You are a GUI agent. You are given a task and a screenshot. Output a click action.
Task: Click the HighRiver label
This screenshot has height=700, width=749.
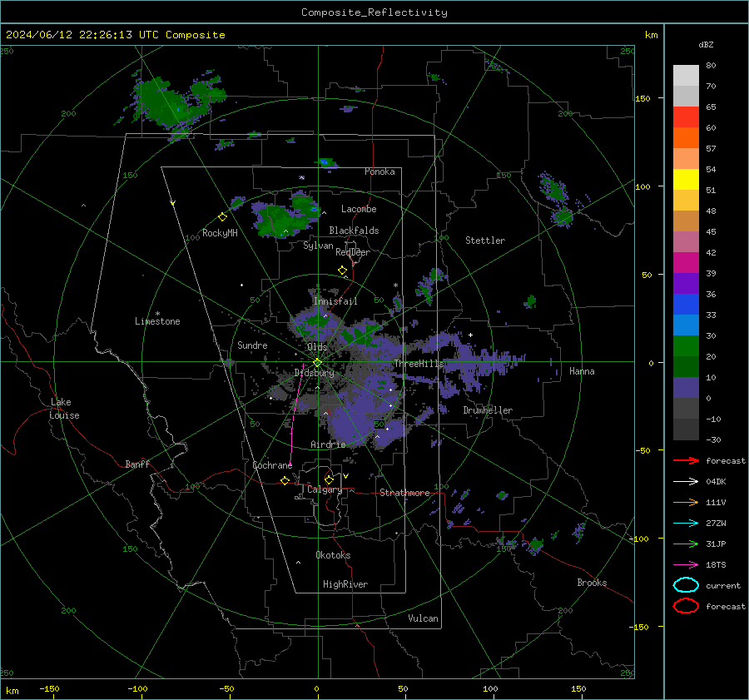[345, 584]
